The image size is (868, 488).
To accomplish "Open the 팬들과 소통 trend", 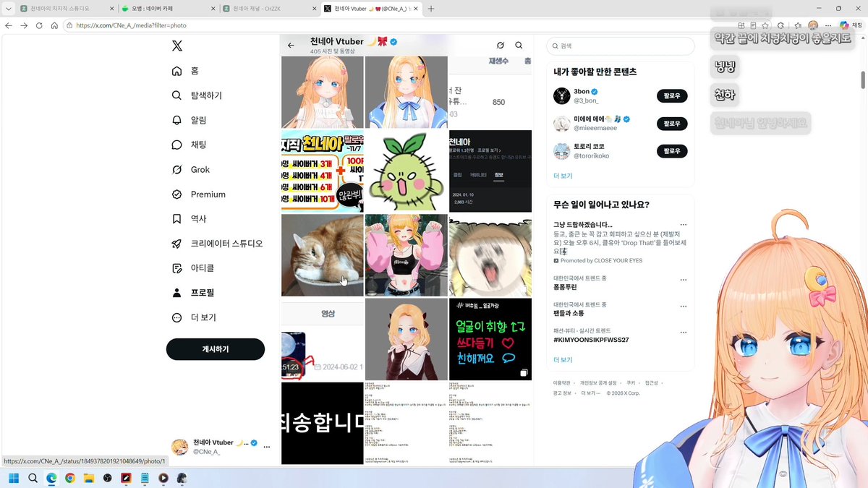I will coord(569,313).
